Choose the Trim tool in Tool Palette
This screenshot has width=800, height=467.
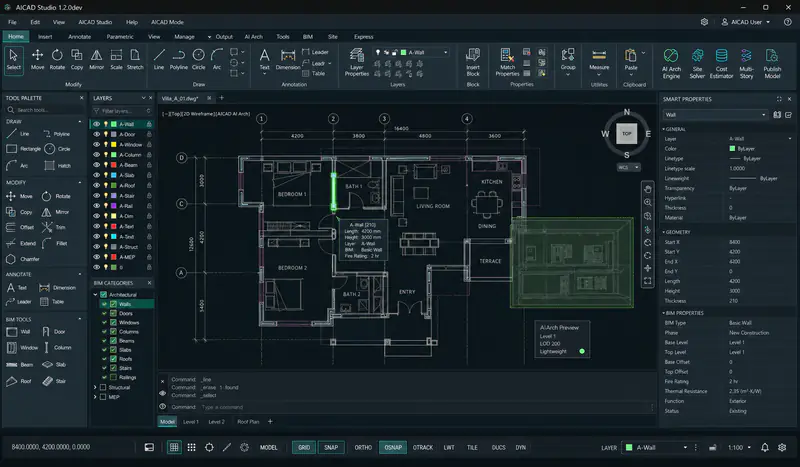click(54, 227)
